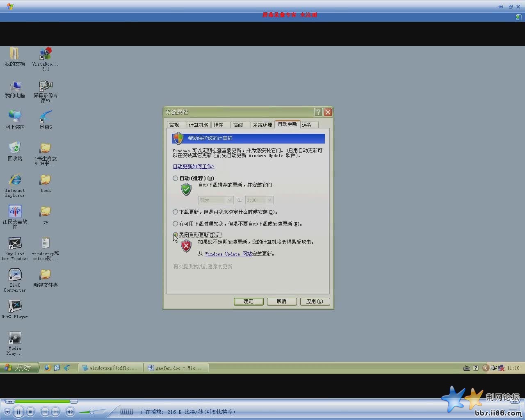Expand the 3:00 time dropdown
Viewport: 525px width, 420px height.
(269, 200)
